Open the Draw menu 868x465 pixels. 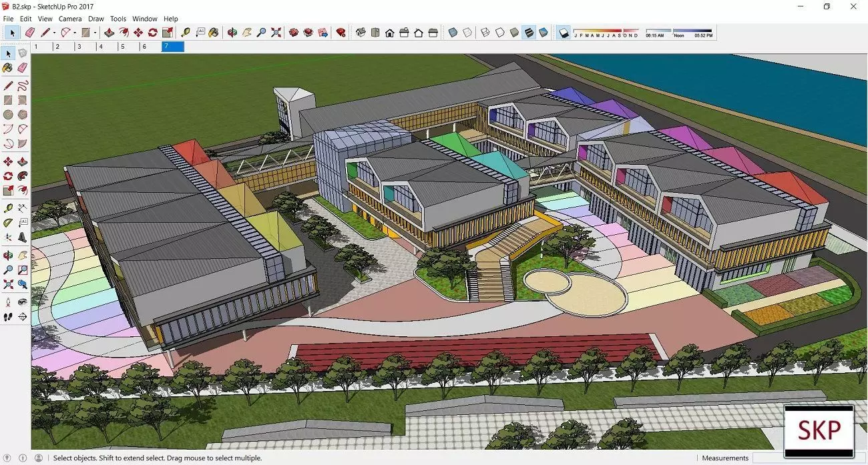pos(96,19)
